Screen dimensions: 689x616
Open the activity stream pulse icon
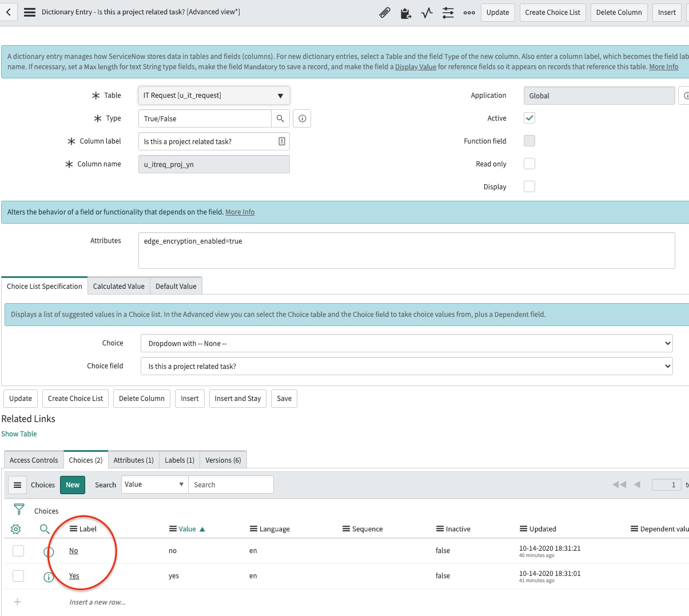click(x=427, y=13)
